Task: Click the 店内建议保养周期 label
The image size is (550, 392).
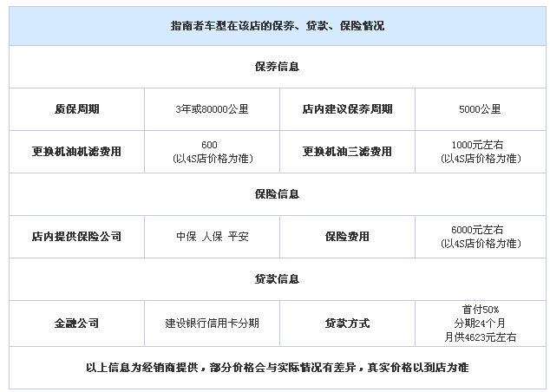Action: [347, 109]
